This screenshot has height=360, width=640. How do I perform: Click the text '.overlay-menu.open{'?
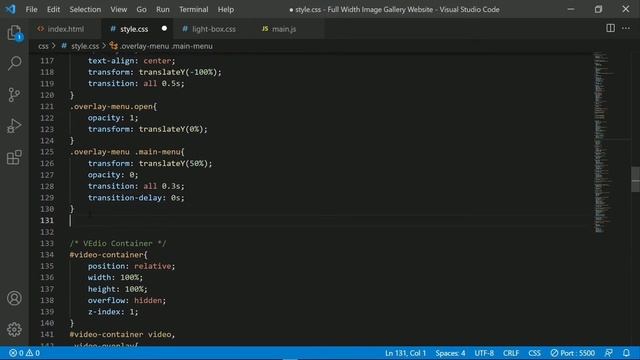[113, 107]
